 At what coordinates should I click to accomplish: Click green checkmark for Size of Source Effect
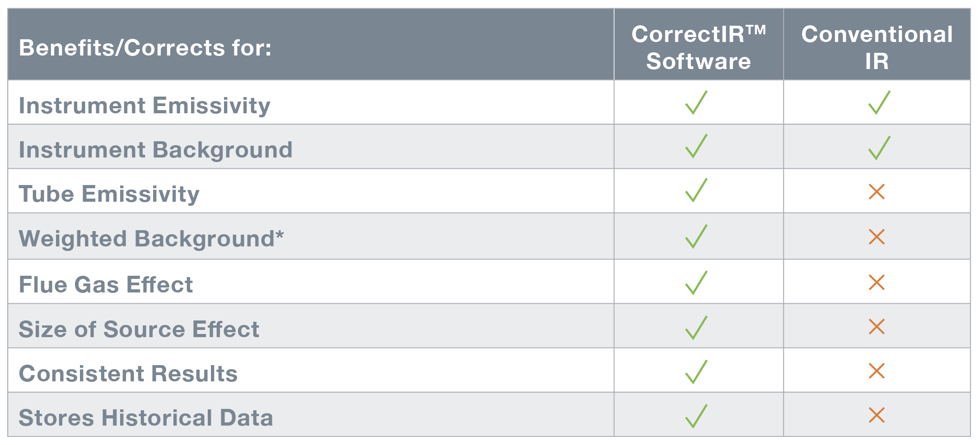click(696, 328)
